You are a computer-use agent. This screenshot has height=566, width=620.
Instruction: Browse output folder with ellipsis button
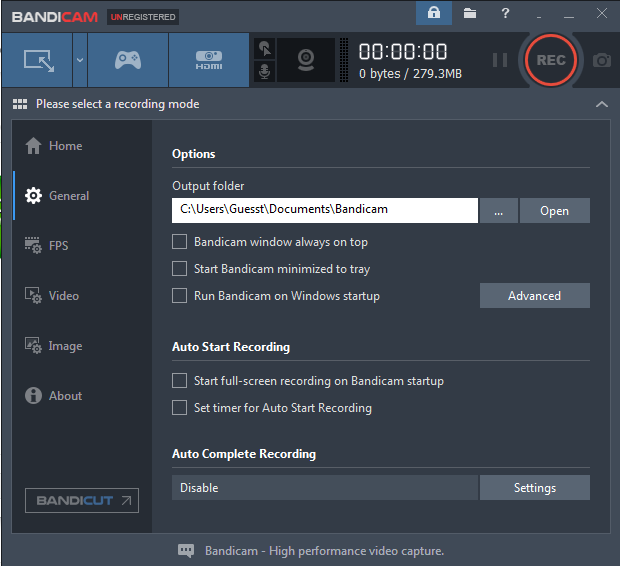pyautogui.click(x=499, y=210)
